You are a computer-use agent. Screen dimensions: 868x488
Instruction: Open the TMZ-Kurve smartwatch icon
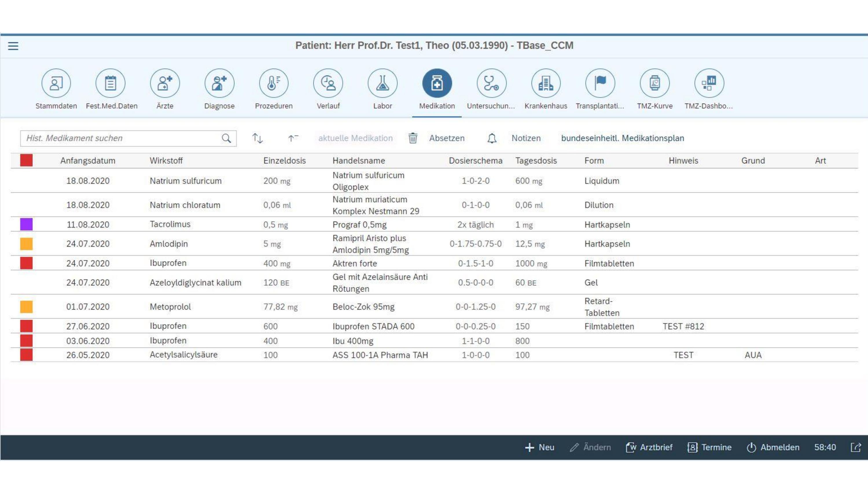(x=654, y=83)
